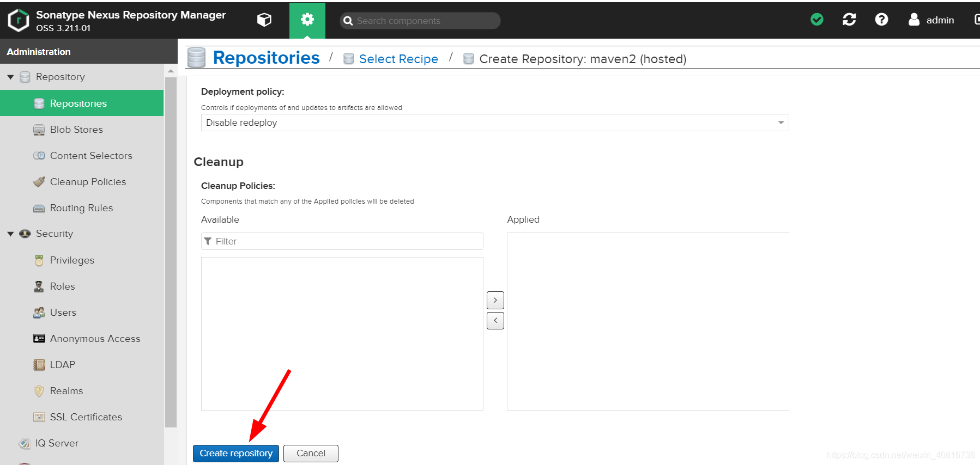Image resolution: width=980 pixels, height=465 pixels.
Task: Click the Users group icon
Action: click(x=39, y=313)
